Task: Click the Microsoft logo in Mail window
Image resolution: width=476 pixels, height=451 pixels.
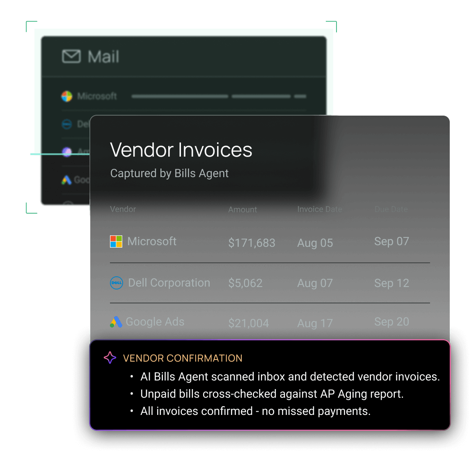Action: pyautogui.click(x=67, y=96)
